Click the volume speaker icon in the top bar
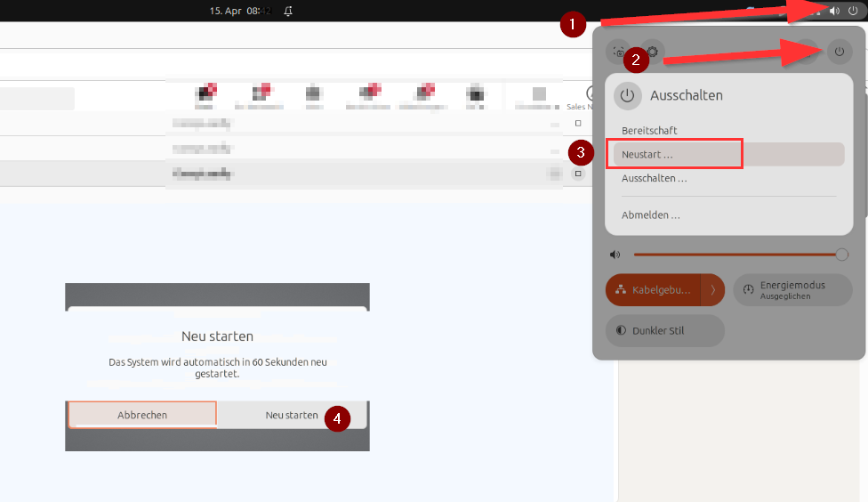Image resolution: width=868 pixels, height=502 pixels. click(834, 11)
